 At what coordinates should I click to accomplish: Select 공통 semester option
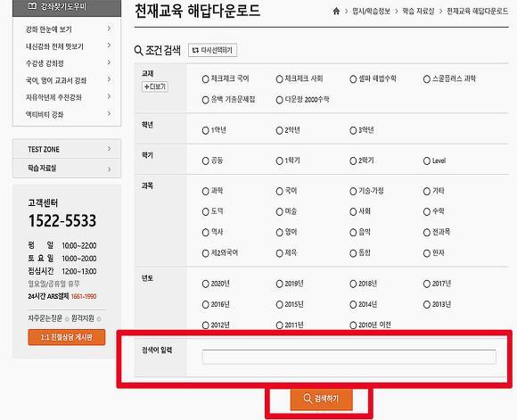[205, 161]
